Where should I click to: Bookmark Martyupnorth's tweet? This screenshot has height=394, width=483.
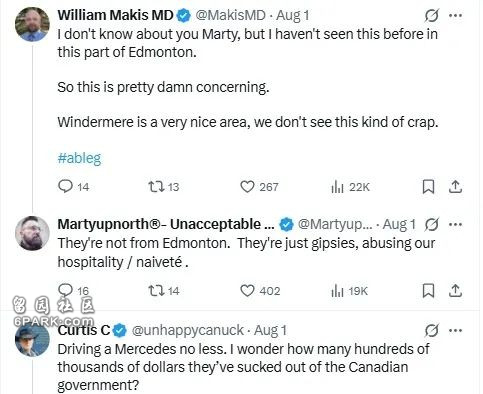428,291
